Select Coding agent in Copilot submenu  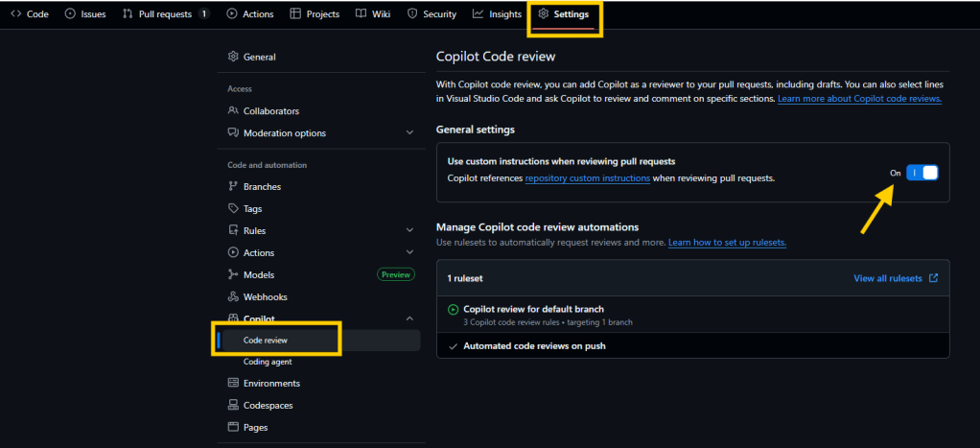268,362
